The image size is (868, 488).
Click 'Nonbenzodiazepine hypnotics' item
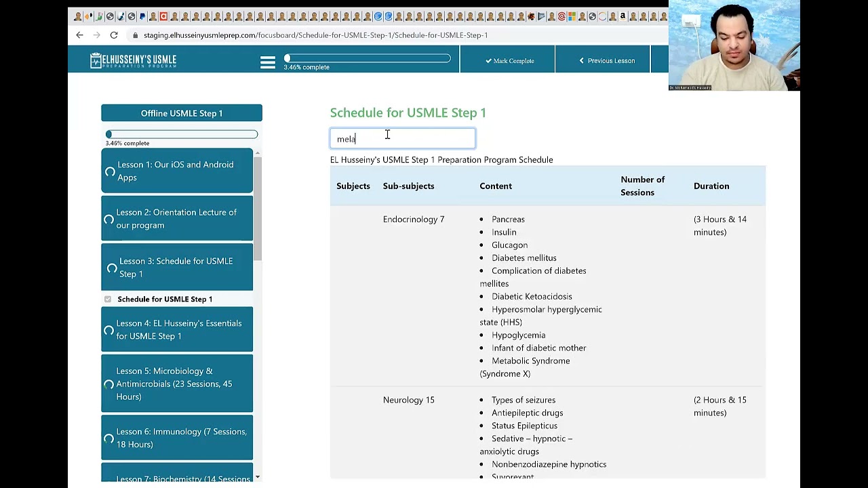coord(549,464)
